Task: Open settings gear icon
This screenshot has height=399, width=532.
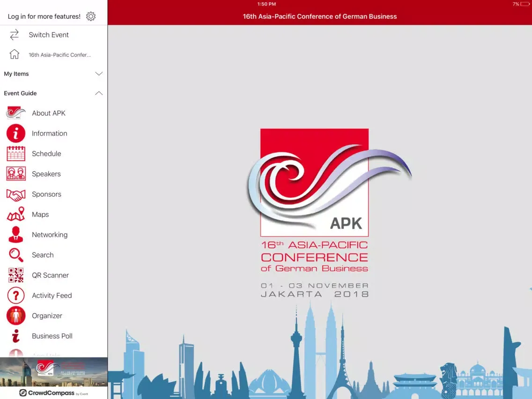Action: coord(90,16)
